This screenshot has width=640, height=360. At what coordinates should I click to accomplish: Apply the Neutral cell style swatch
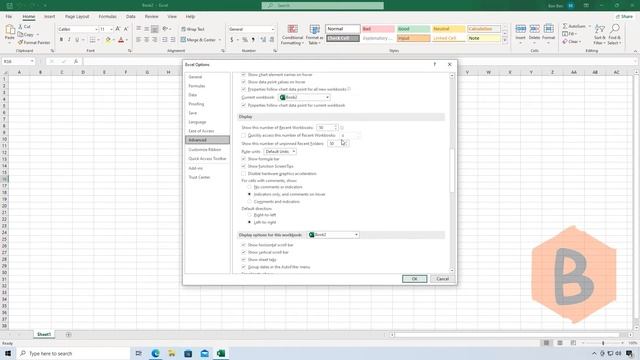point(448,29)
